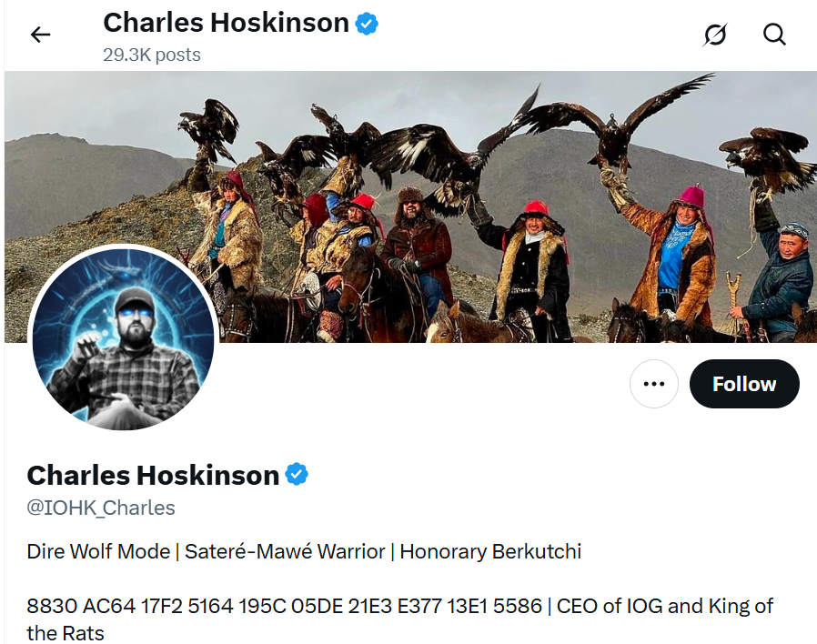Open the search magnifier icon
The image size is (817, 644).
(774, 35)
